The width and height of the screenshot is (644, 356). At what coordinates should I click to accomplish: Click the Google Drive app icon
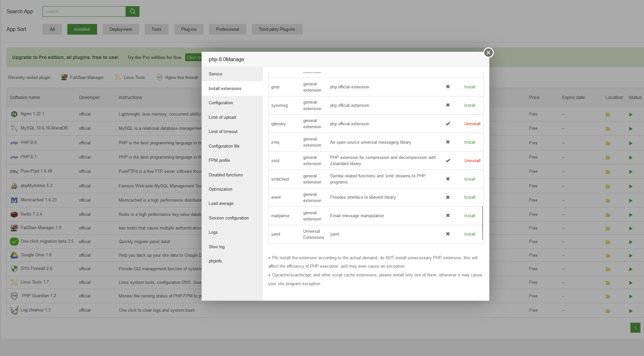[14, 255]
